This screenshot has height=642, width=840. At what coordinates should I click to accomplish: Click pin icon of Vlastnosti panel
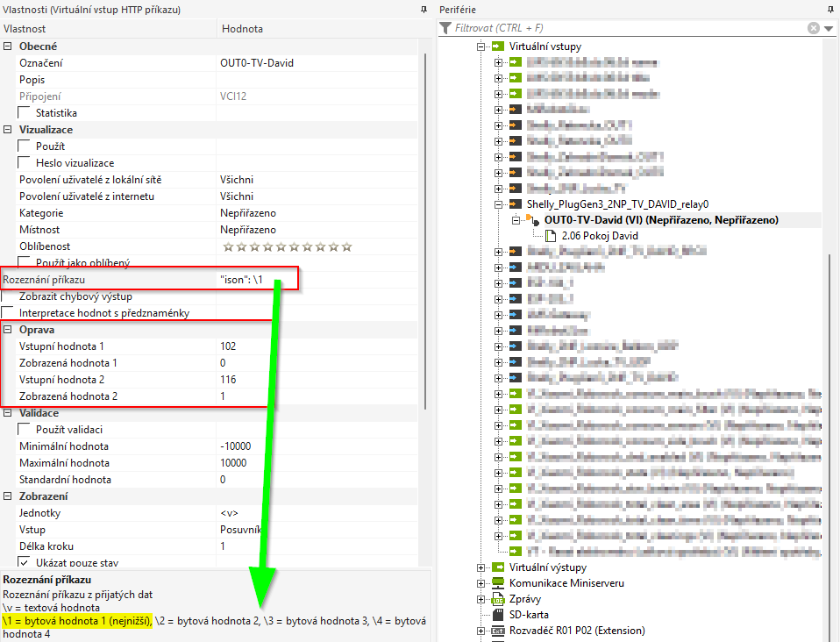[424, 9]
